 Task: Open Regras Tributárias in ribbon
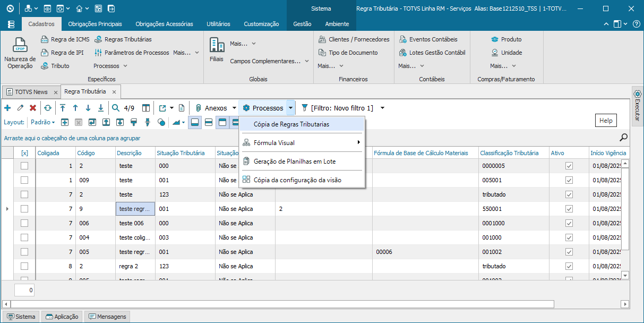[x=123, y=39]
